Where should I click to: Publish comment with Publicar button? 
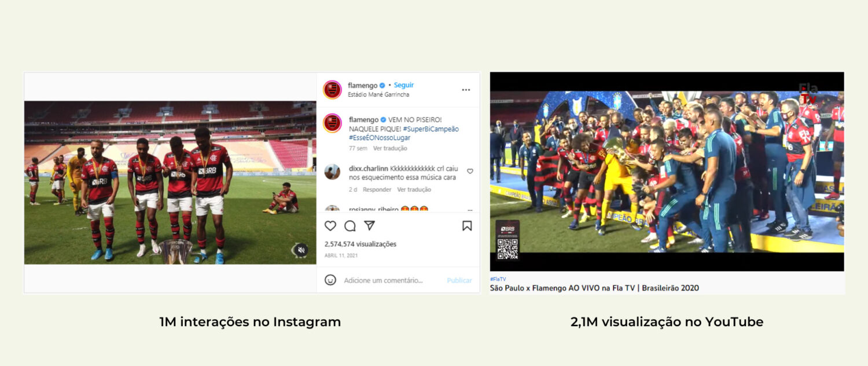[x=459, y=280]
